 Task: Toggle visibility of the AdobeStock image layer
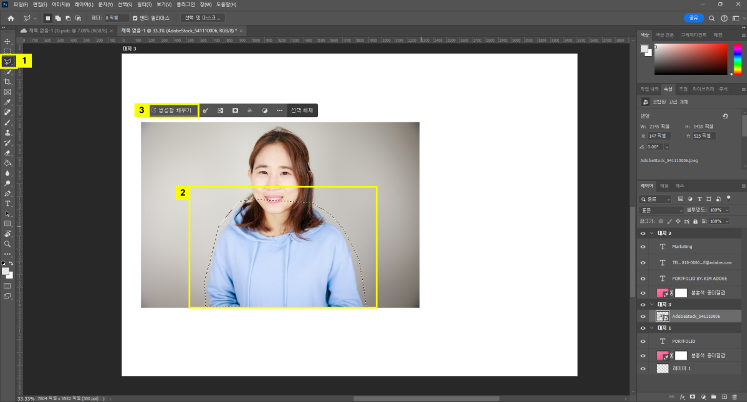[x=644, y=315]
